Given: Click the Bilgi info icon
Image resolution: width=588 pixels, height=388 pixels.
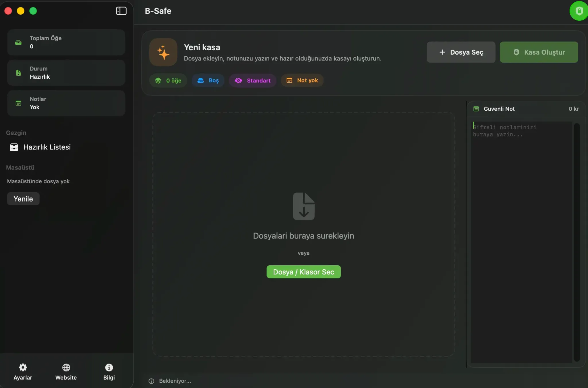Looking at the screenshot, I should point(109,368).
